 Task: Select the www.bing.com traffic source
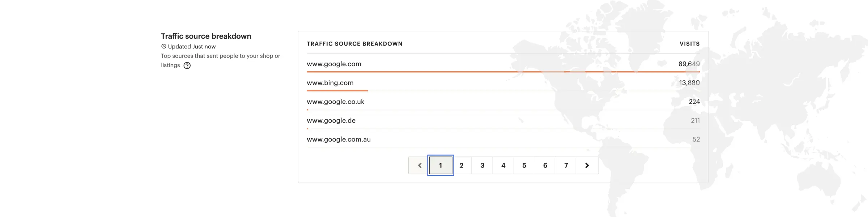coord(330,83)
